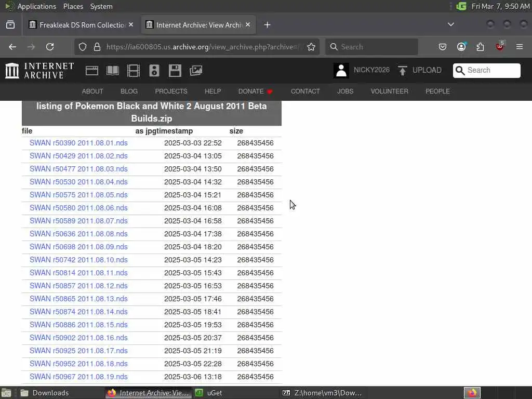This screenshot has width=532, height=399.
Task: Click the site security padlock icon
Action: [x=97, y=47]
